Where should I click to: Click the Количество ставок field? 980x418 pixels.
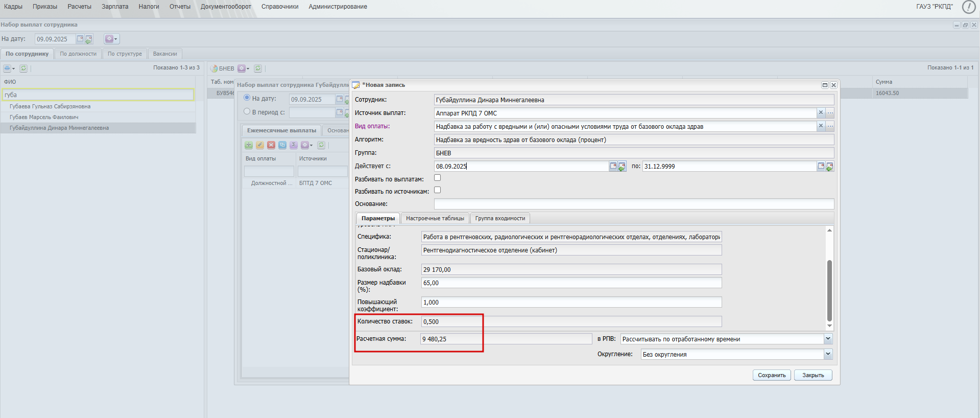[x=571, y=321]
